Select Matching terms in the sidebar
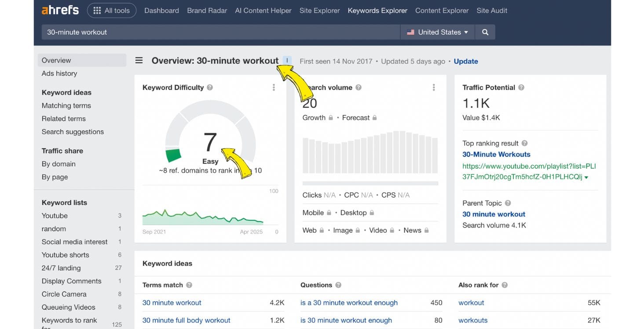The image size is (644, 329). (66, 105)
